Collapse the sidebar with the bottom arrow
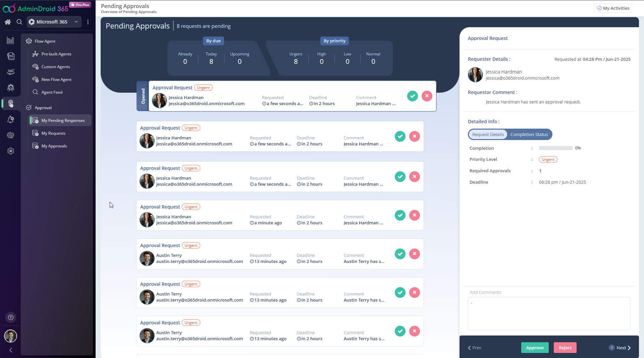The height and width of the screenshot is (358, 644). [x=11, y=350]
